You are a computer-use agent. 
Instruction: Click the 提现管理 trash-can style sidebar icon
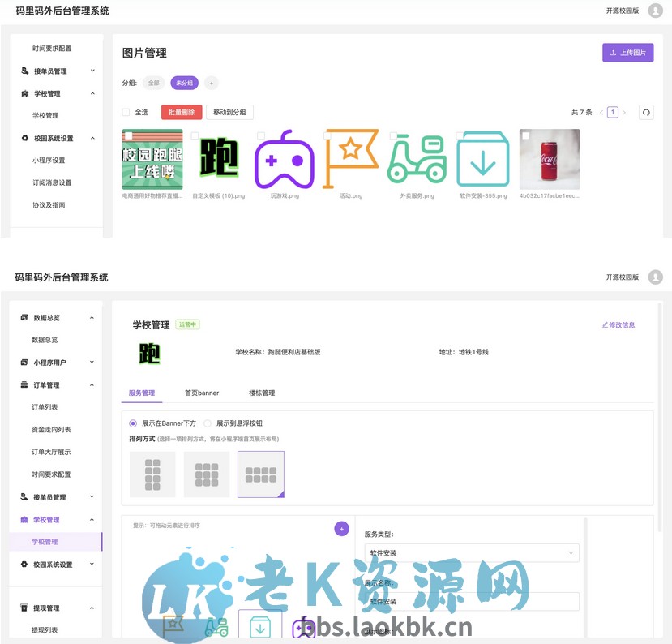[24, 608]
